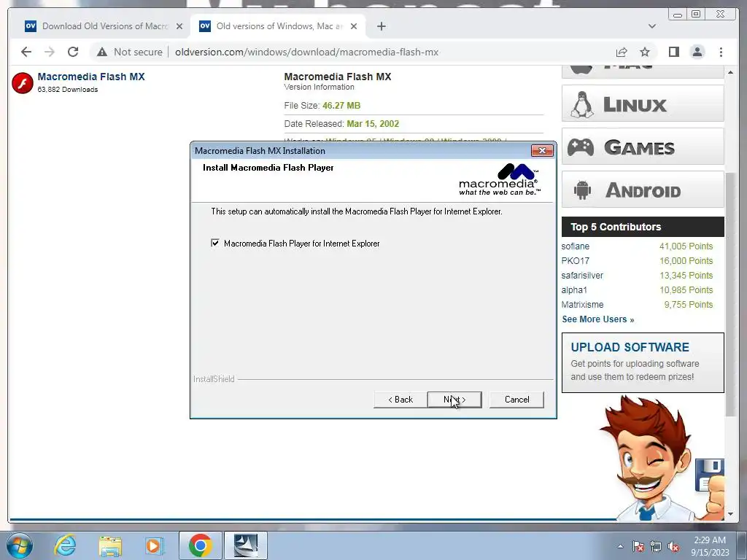Viewport: 747px width, 560px height.
Task: Open contributor PKO17's profile
Action: tap(575, 261)
